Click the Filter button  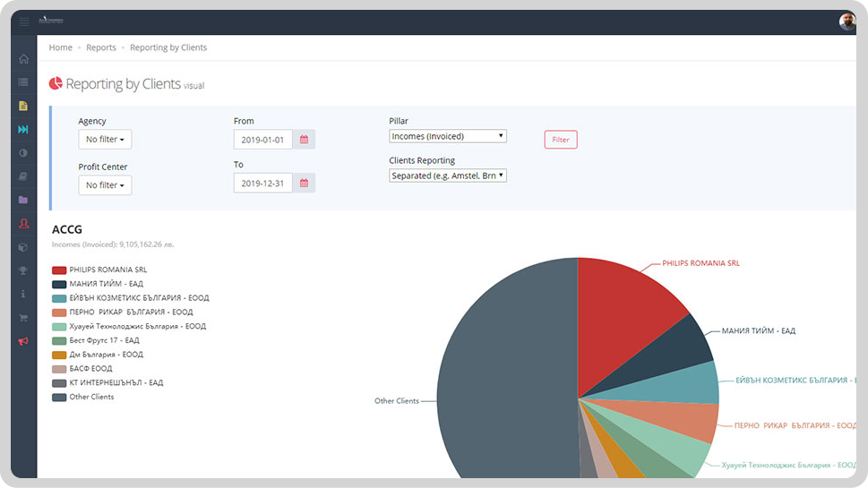560,140
